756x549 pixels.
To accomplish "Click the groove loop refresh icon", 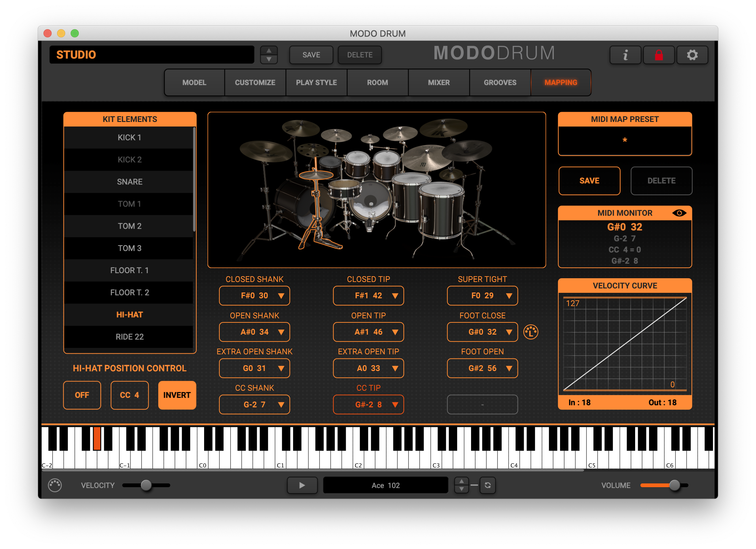I will pos(488,485).
